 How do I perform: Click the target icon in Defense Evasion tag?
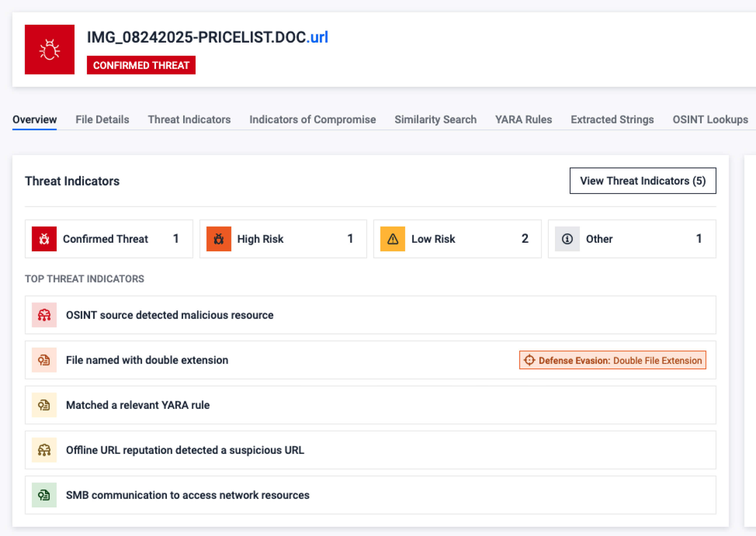point(529,360)
